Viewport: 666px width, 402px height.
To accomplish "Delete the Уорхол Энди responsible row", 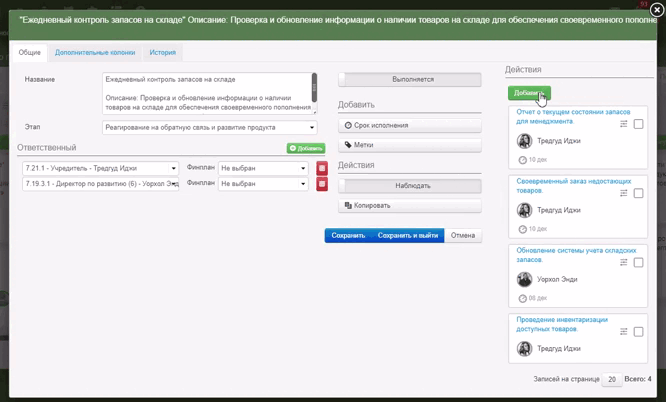I will tap(322, 184).
